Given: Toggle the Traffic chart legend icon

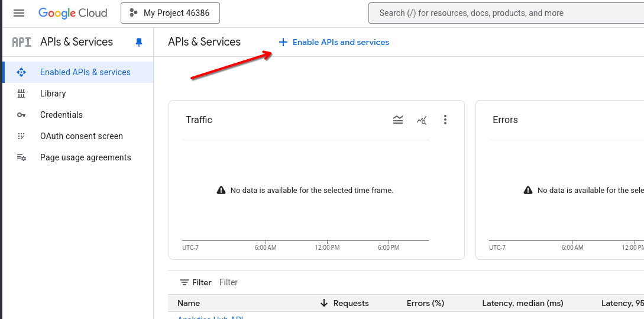Looking at the screenshot, I should click(398, 120).
